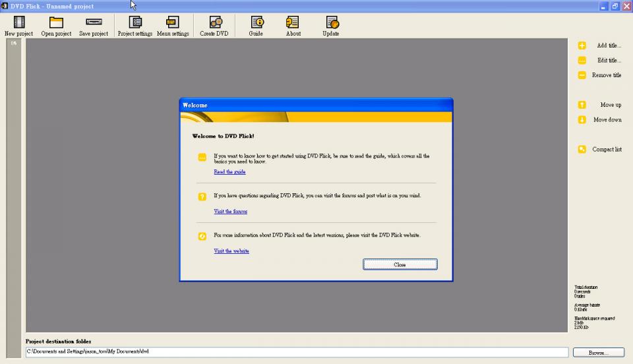Check for Update via toolbar
Screen dimensions: 633x364
331,26
